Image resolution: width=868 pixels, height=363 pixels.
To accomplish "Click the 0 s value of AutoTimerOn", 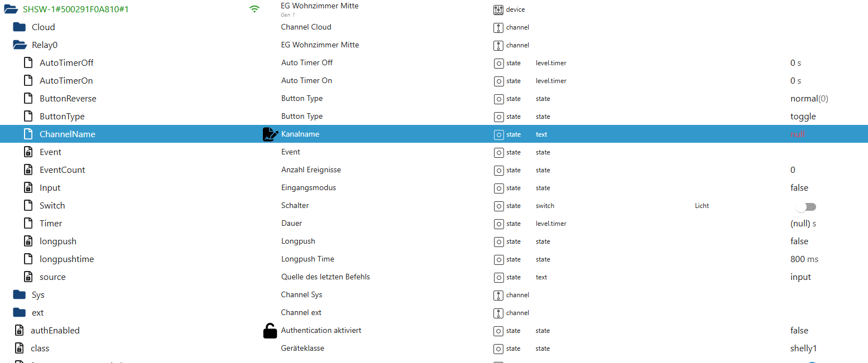I will [795, 80].
